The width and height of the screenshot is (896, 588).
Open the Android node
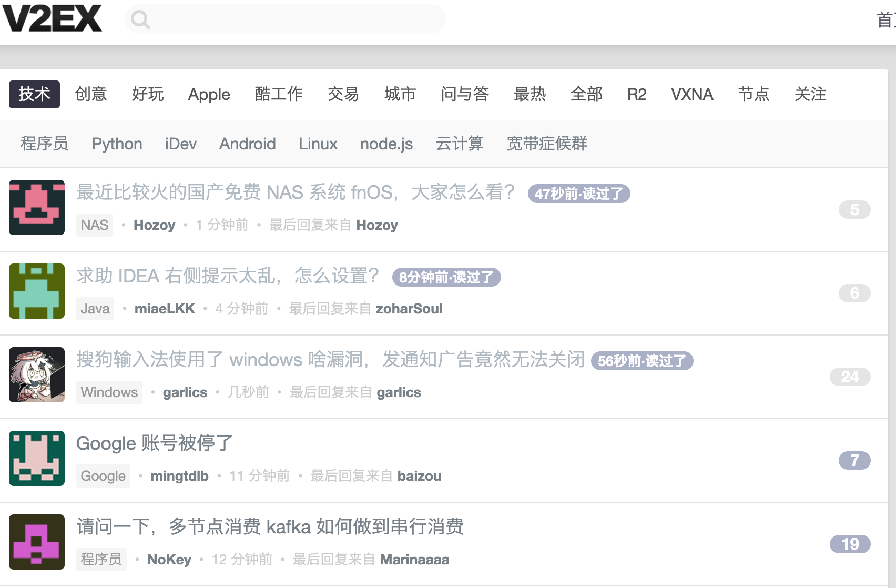click(247, 144)
